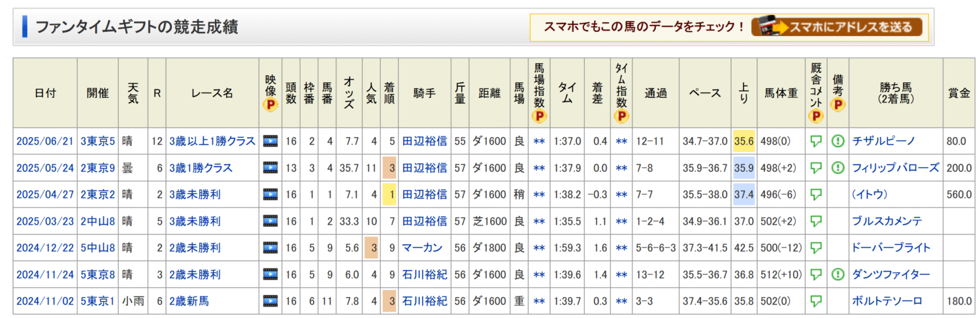This screenshot has width=980, height=318.
Task: Click green remark icon in 2025/05/24 row
Action: (x=838, y=168)
